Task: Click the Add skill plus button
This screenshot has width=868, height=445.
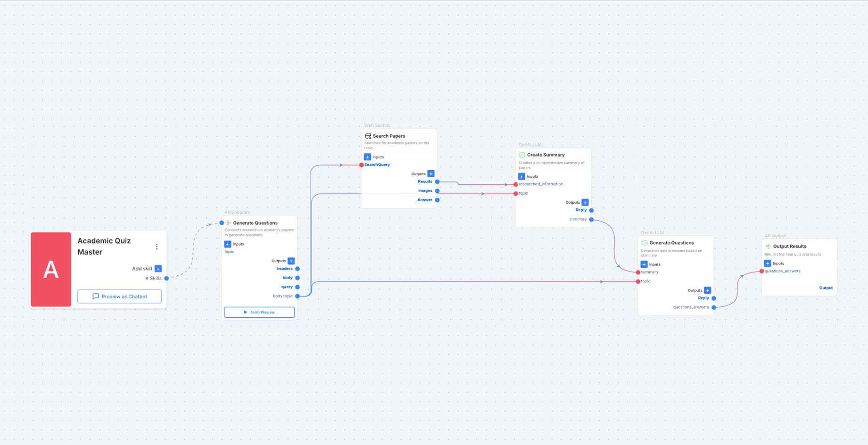Action: [158, 269]
